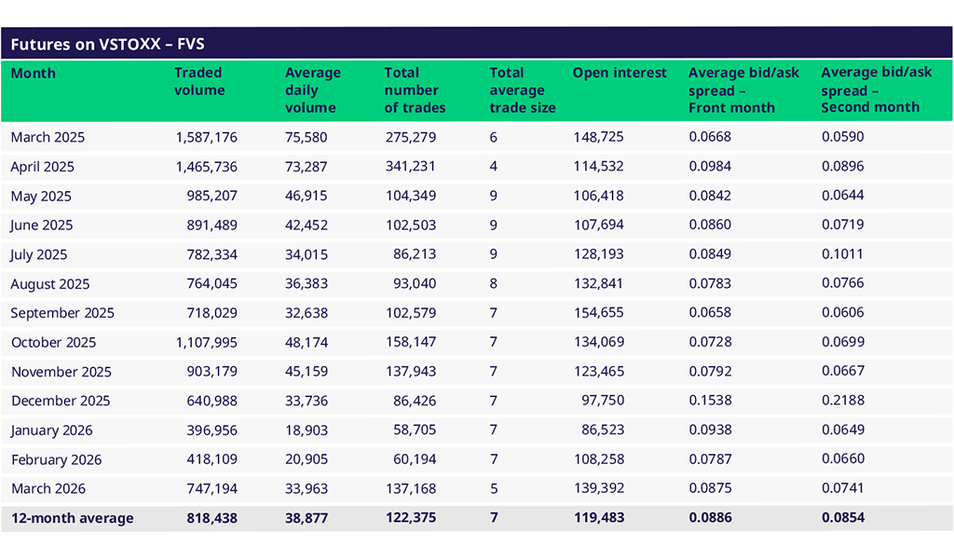Select the 'Average daily volume' header
This screenshot has height=560, width=954.
point(312,89)
